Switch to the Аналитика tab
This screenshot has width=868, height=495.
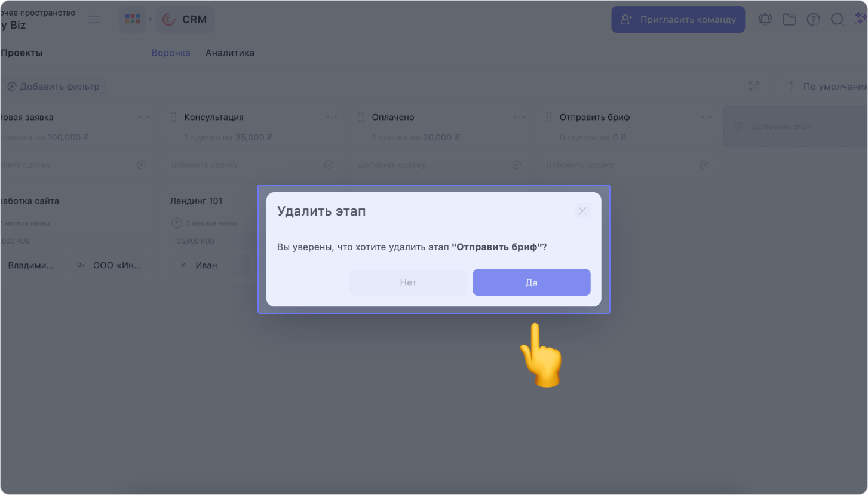click(x=230, y=53)
